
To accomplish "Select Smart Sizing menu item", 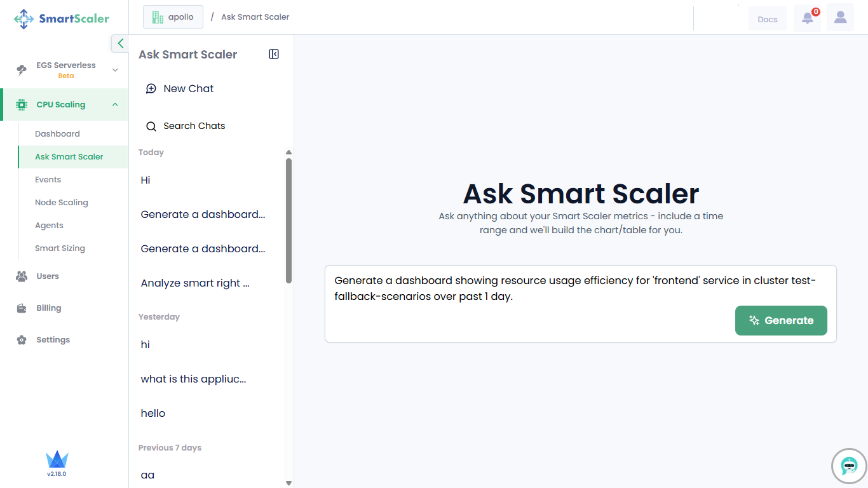I will pyautogui.click(x=60, y=248).
